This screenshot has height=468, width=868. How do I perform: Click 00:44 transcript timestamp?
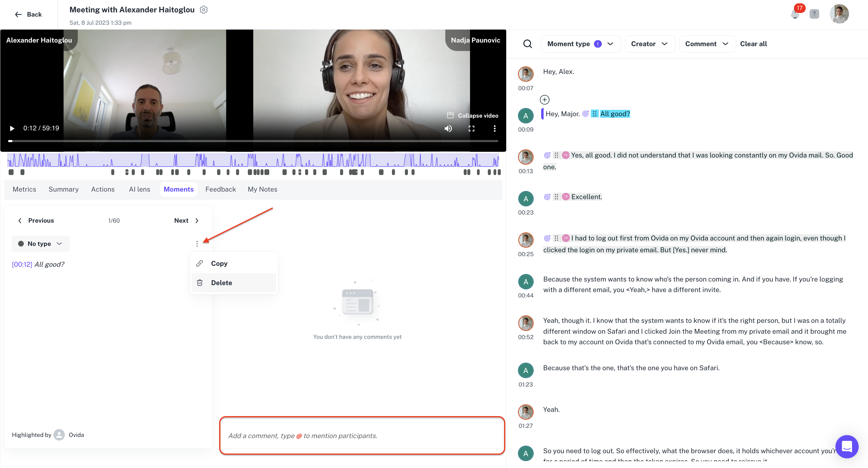point(526,295)
